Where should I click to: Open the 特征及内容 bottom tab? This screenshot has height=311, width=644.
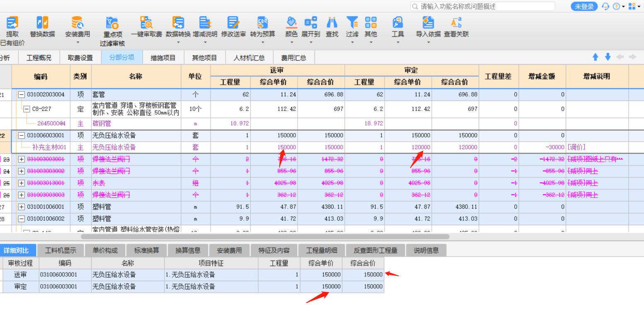274,250
